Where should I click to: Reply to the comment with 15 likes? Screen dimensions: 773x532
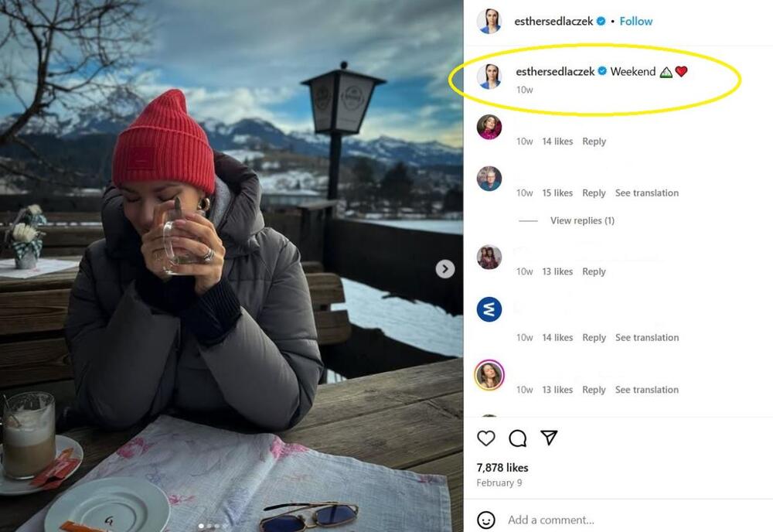pyautogui.click(x=594, y=193)
